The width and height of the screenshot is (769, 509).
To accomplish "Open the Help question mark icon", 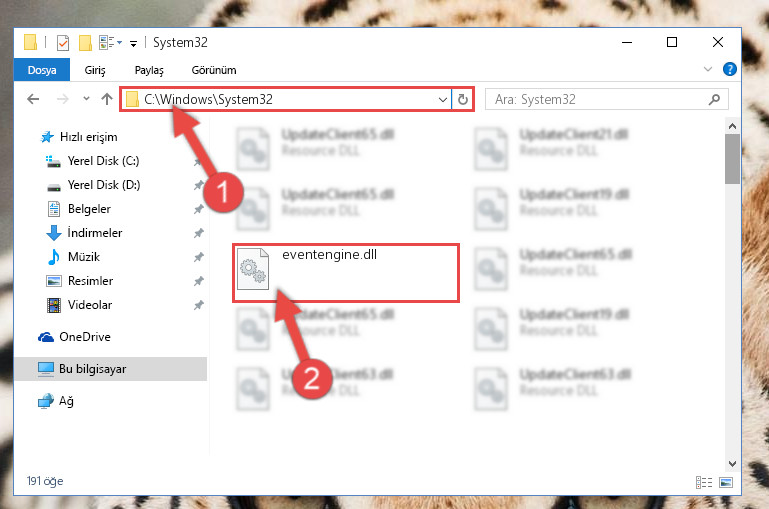I will coord(729,69).
